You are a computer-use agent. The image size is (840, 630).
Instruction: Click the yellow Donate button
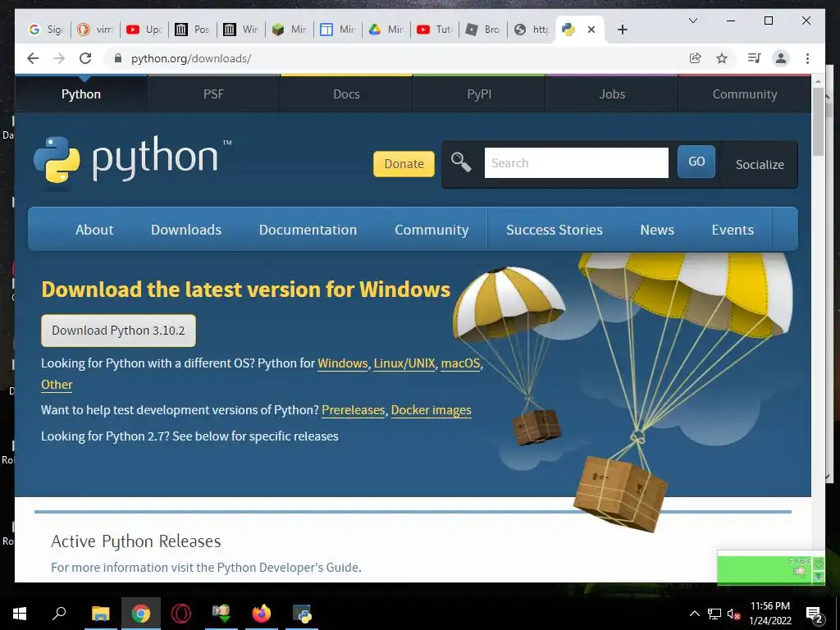(404, 163)
